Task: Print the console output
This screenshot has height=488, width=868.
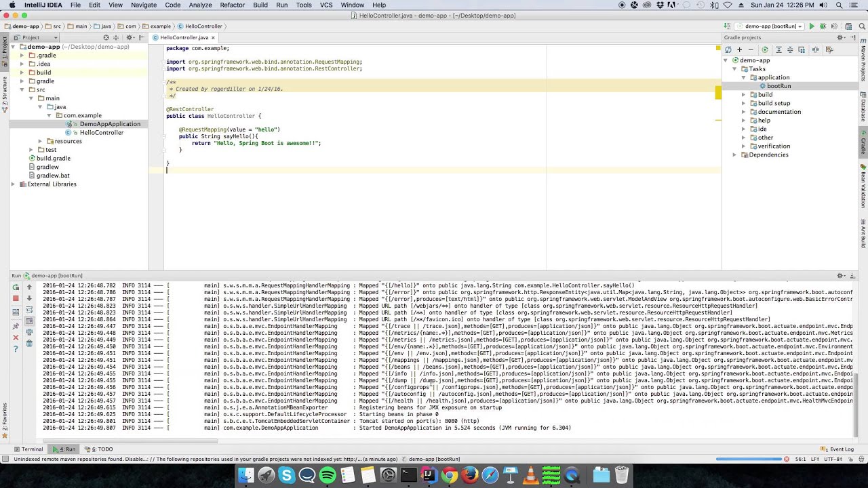Action: pyautogui.click(x=29, y=332)
